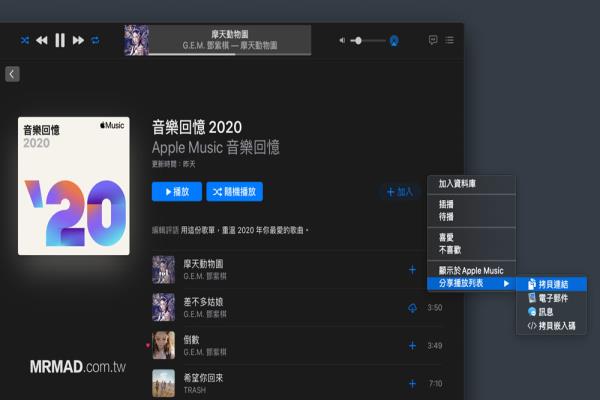This screenshot has width=600, height=400.
Task: Click 差不多姑娘 track artwork
Action: click(163, 307)
